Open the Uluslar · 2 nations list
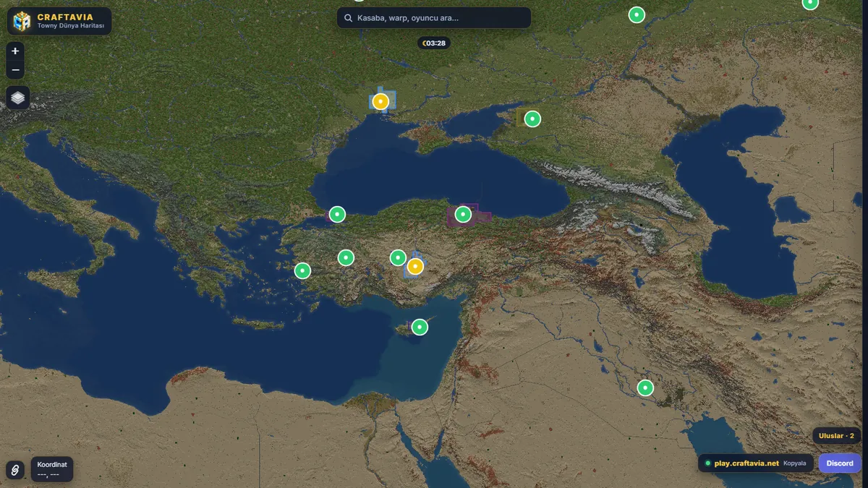This screenshot has height=488, width=868. (836, 436)
